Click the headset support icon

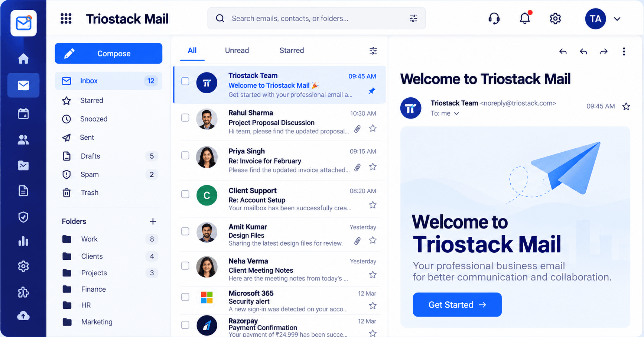[494, 19]
